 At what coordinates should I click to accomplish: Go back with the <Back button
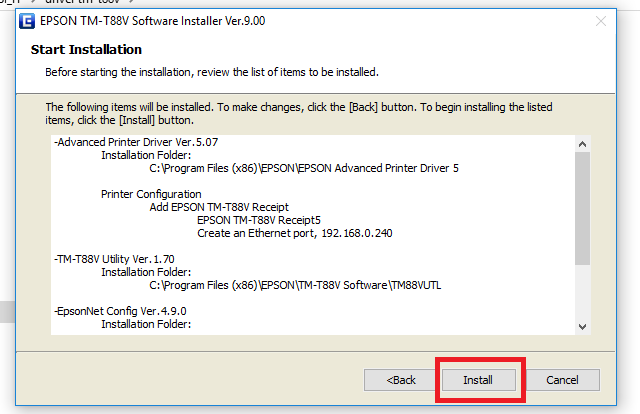(x=400, y=380)
